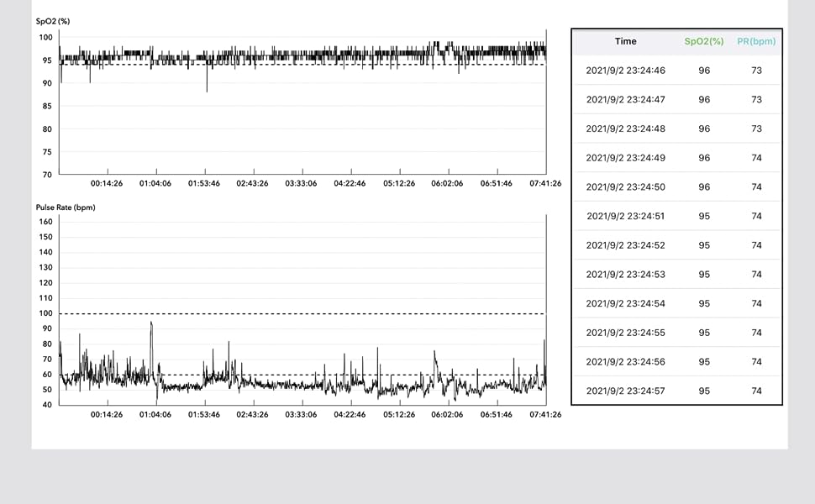
Task: Click the PR(bpm) table column header
Action: pyautogui.click(x=756, y=41)
